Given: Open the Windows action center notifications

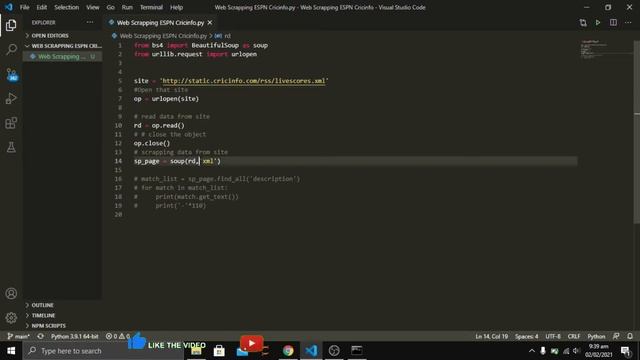Looking at the screenshot, I should tap(625, 351).
